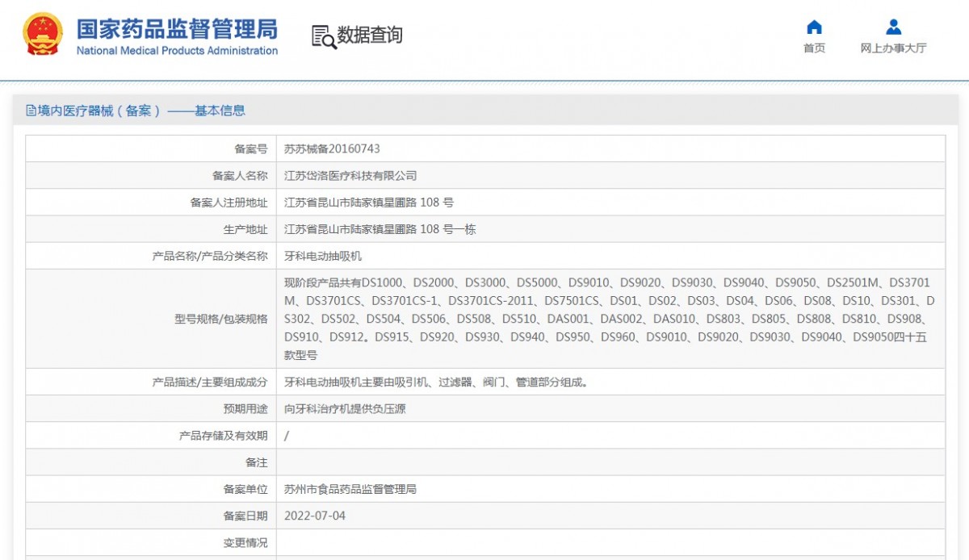Select the 备案人注册地址 label

pos(229,203)
